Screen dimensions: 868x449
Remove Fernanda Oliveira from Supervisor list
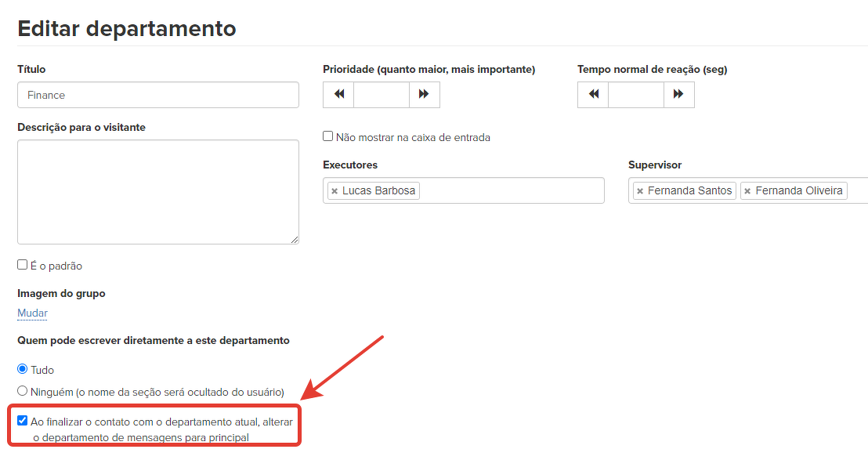[747, 191]
